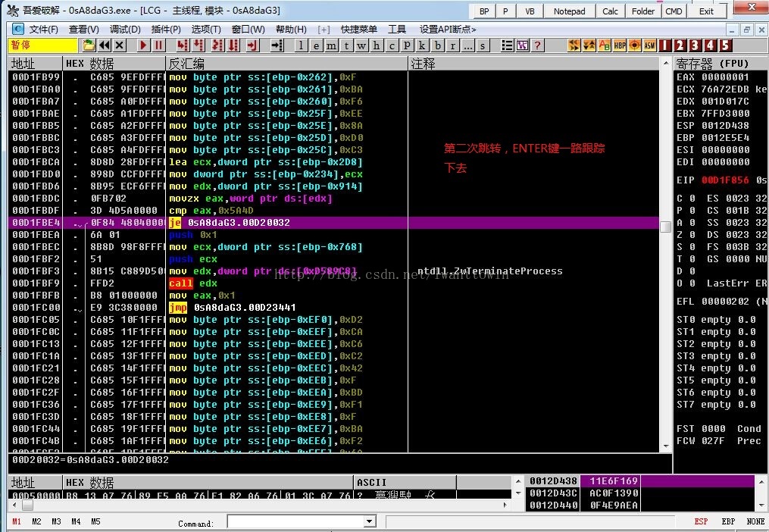Switch to memory tab M5
Screen dimensions: 769x532
coord(95,521)
